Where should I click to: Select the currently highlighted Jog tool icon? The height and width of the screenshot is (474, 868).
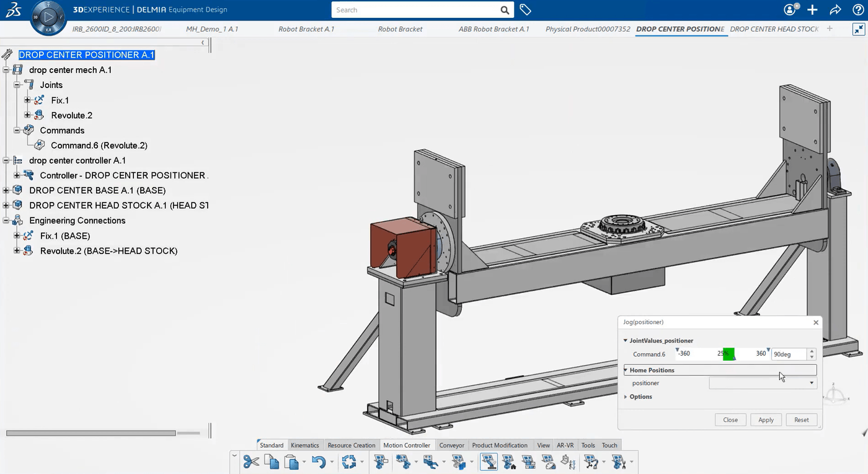point(489,462)
